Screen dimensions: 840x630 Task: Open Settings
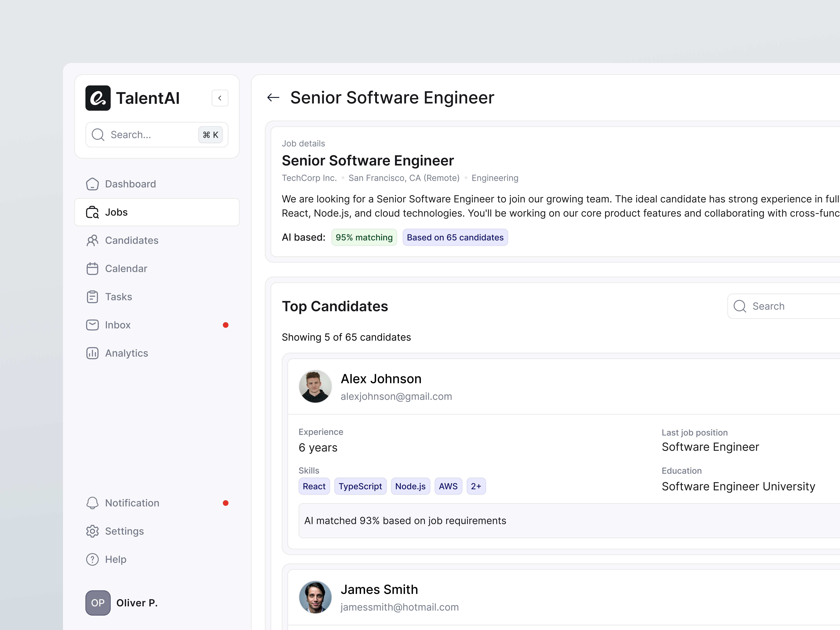(157, 531)
